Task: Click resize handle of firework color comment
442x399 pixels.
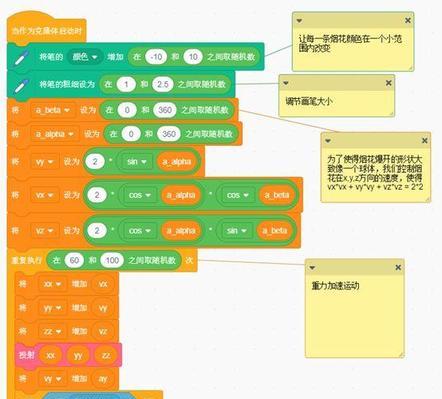Action: coord(411,68)
